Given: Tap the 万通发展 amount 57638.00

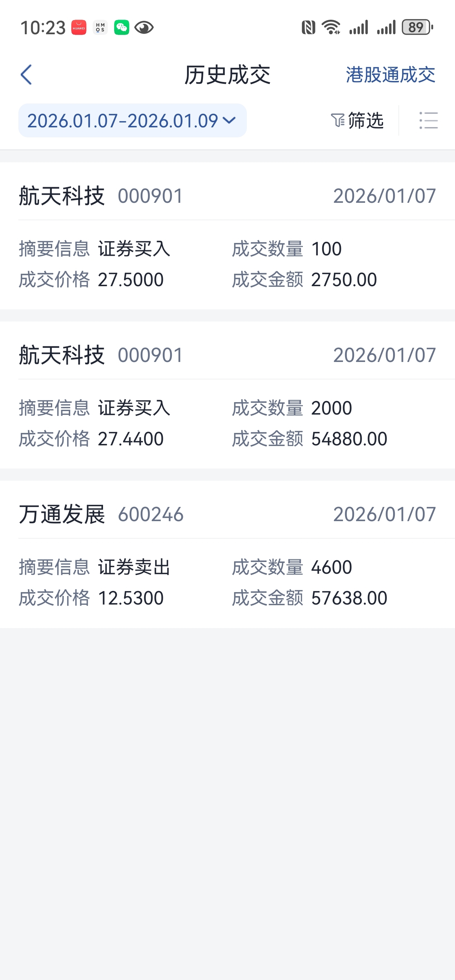Looking at the screenshot, I should point(349,598).
